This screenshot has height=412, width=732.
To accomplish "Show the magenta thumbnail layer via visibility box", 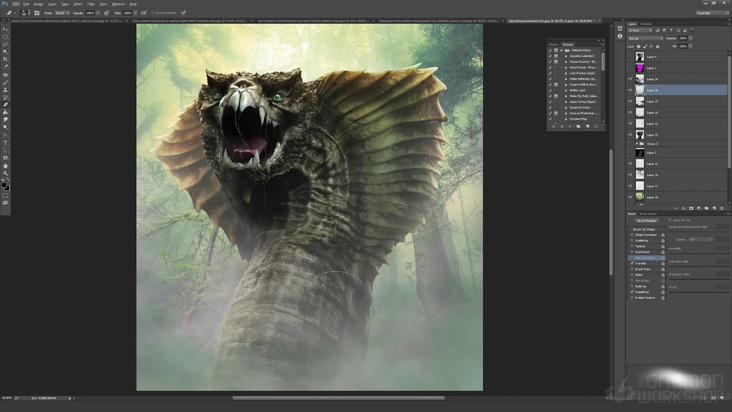I will tap(630, 68).
